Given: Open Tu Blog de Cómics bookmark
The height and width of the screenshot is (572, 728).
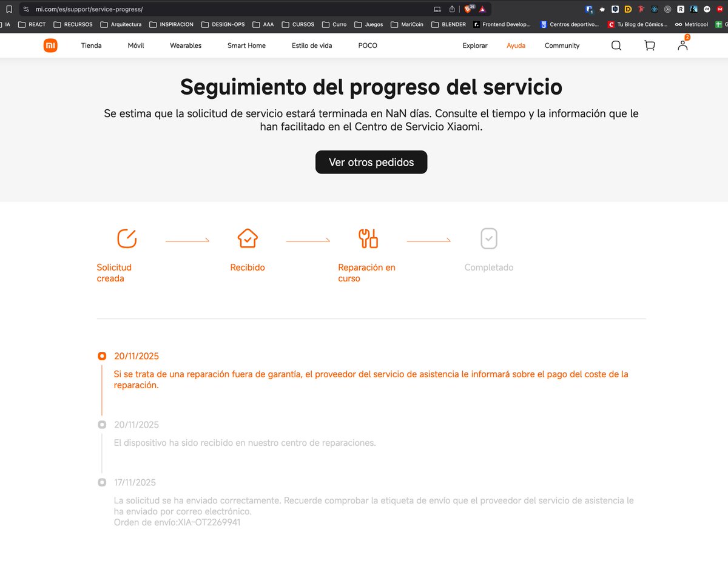Looking at the screenshot, I should [x=638, y=25].
